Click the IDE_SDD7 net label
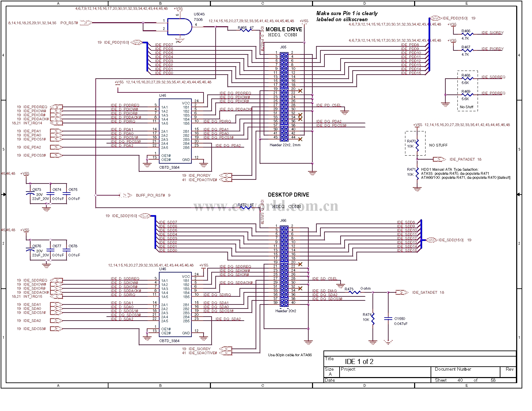 pyautogui.click(x=168, y=222)
